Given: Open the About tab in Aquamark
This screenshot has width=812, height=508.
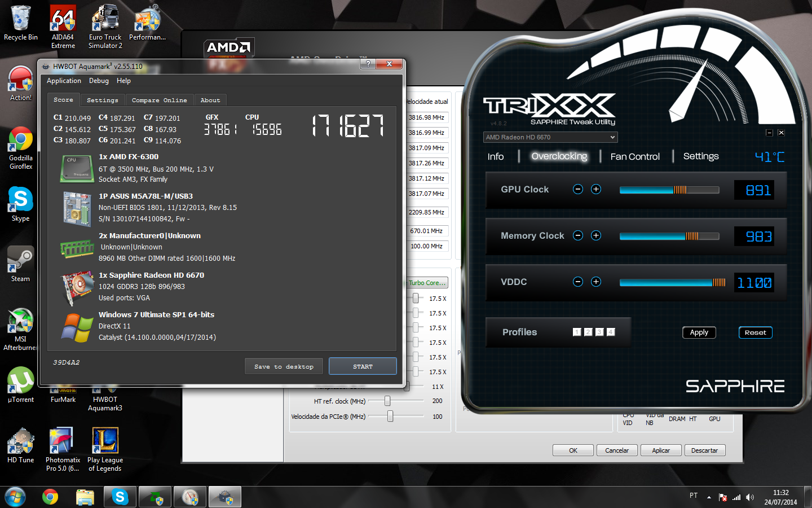Looking at the screenshot, I should 210,100.
